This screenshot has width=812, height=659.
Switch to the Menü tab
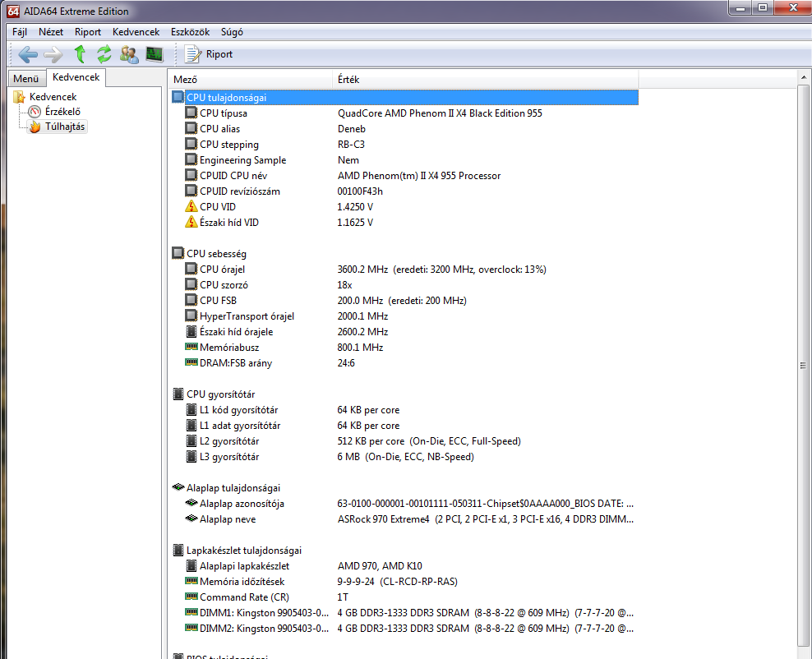(26, 79)
